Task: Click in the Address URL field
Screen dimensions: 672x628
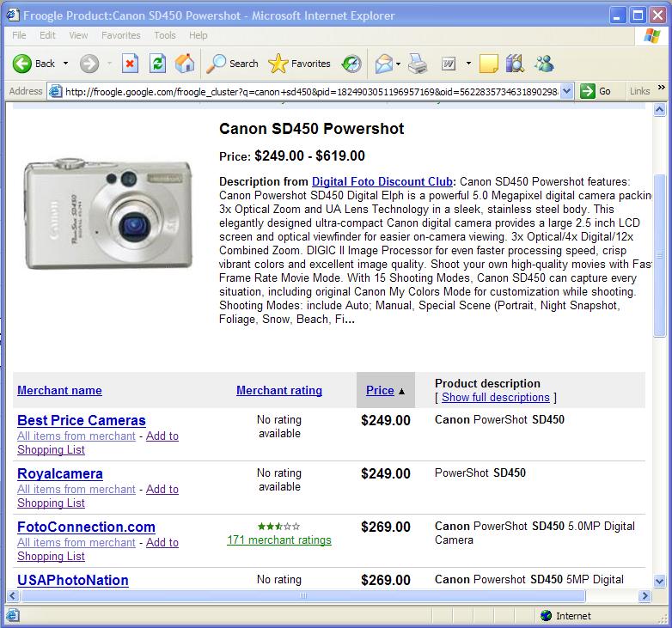Action: point(311,91)
